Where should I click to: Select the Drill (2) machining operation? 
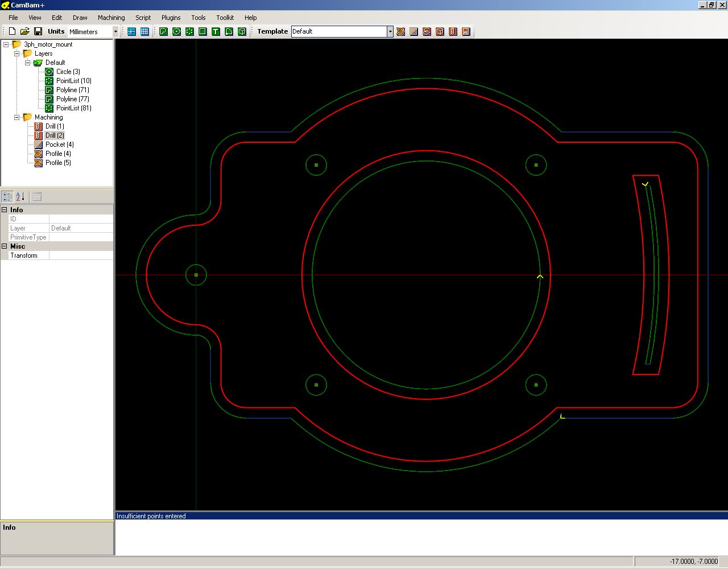(x=55, y=135)
